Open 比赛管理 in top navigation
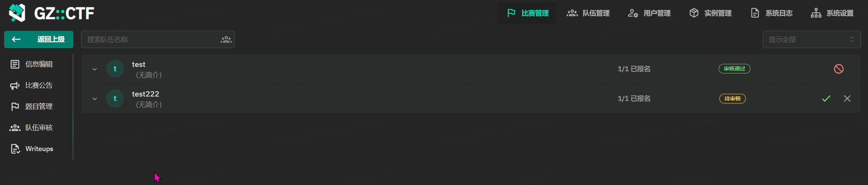The width and height of the screenshot is (868, 185). (x=528, y=13)
